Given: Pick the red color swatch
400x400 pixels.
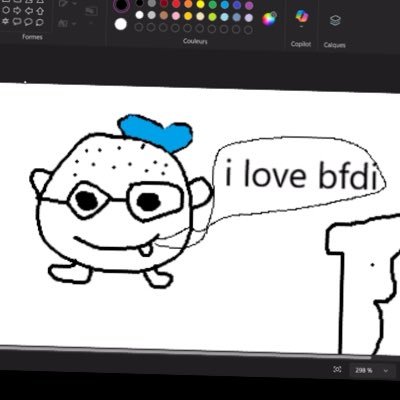Looking at the screenshot, I should click(176, 4).
